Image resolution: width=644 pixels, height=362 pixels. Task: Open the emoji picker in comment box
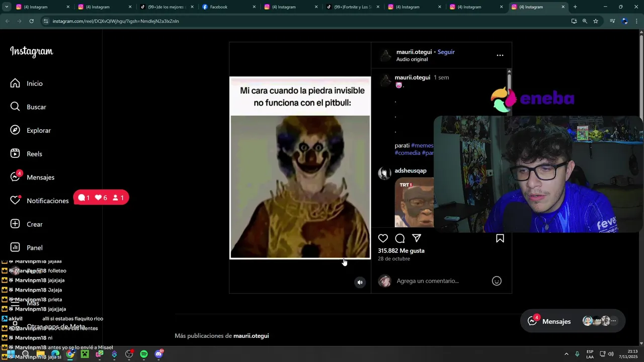coord(497,281)
